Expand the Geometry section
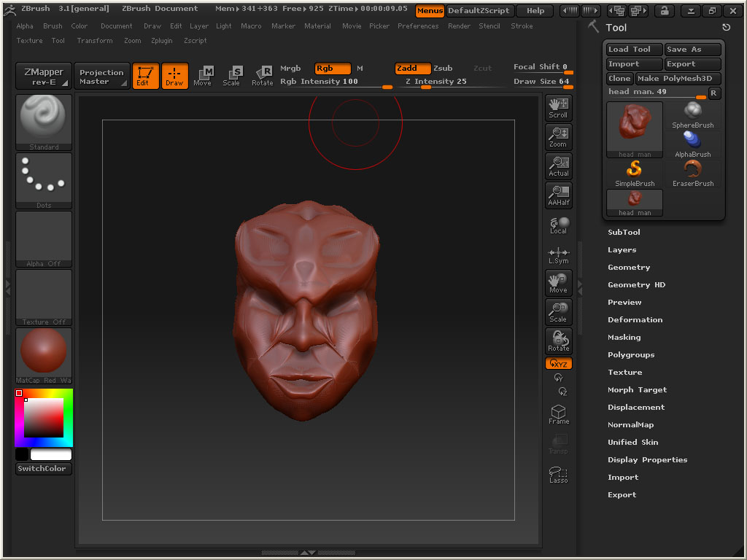Image resolution: width=747 pixels, height=560 pixels. coord(628,268)
